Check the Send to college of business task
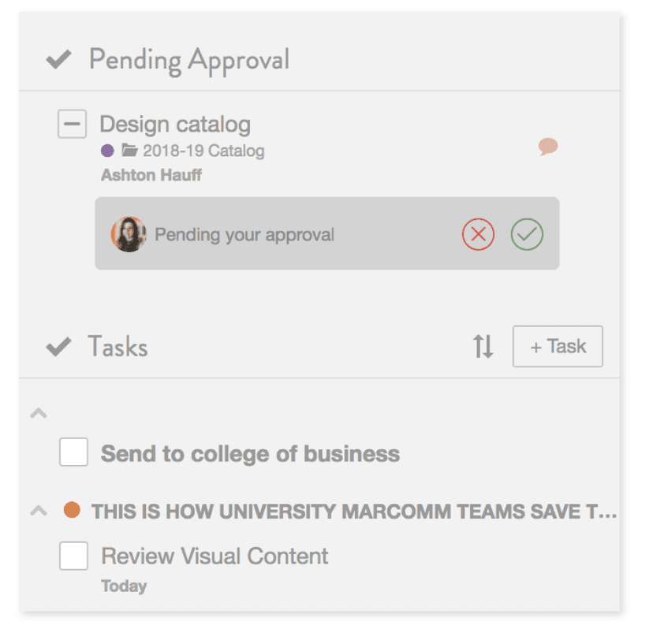The height and width of the screenshot is (644, 653). (x=73, y=452)
